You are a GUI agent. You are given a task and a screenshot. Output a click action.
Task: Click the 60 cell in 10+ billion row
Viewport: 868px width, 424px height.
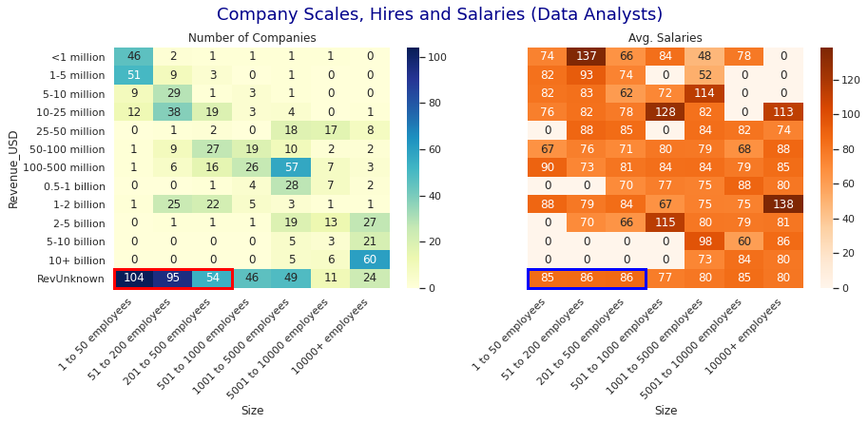370,260
